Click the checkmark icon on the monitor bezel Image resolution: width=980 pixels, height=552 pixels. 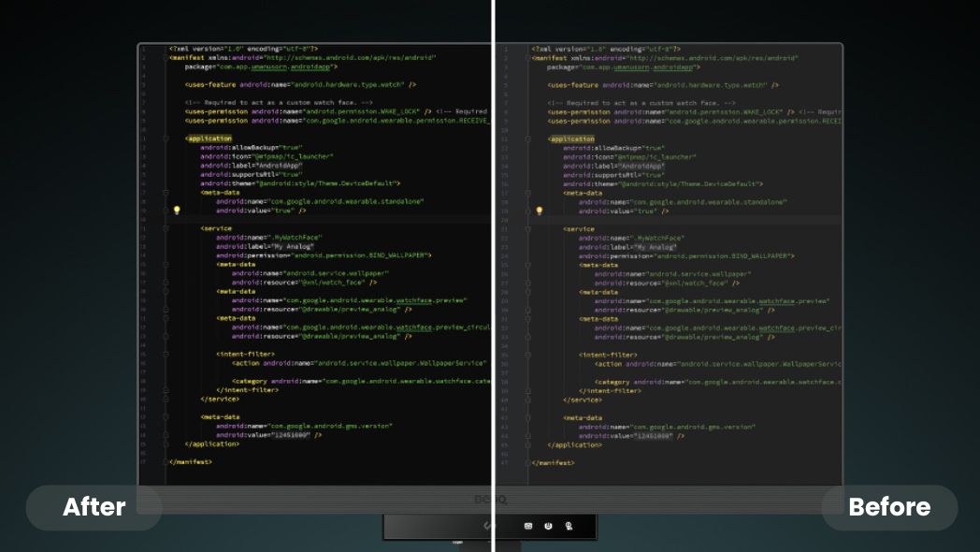coord(486,526)
